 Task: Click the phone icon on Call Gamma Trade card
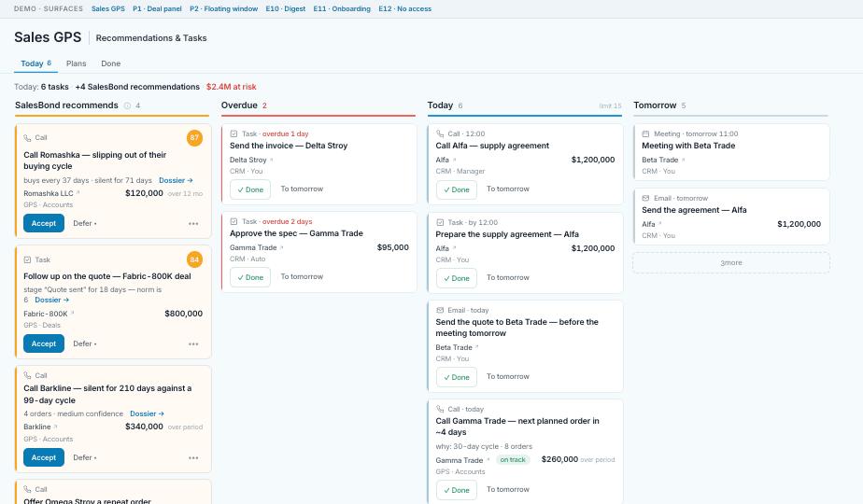pos(440,409)
